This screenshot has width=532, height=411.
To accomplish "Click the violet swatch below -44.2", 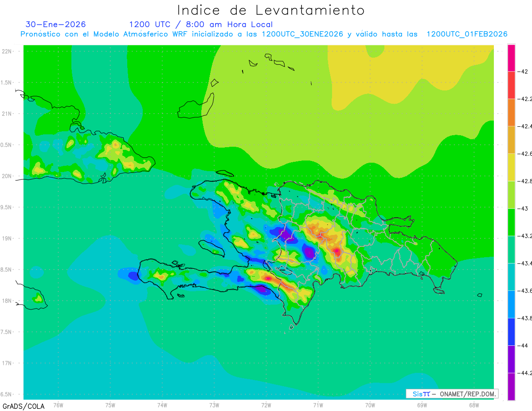I will coord(511,387).
